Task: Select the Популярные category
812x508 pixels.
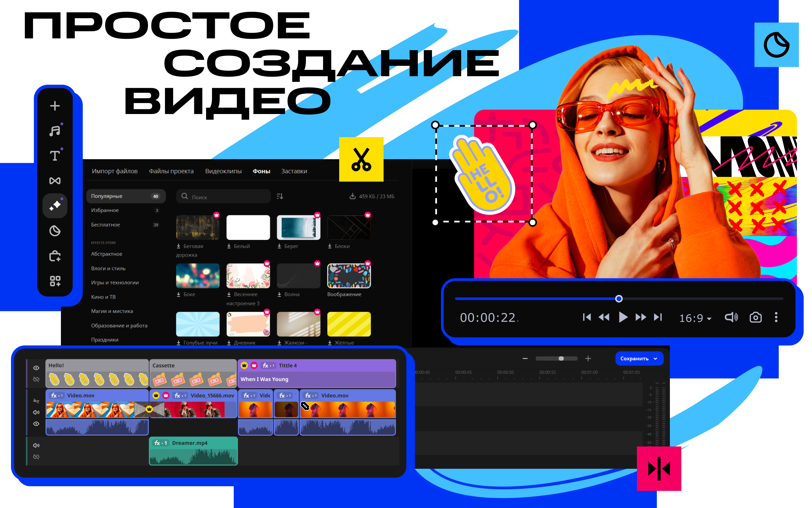Action: 126,196
